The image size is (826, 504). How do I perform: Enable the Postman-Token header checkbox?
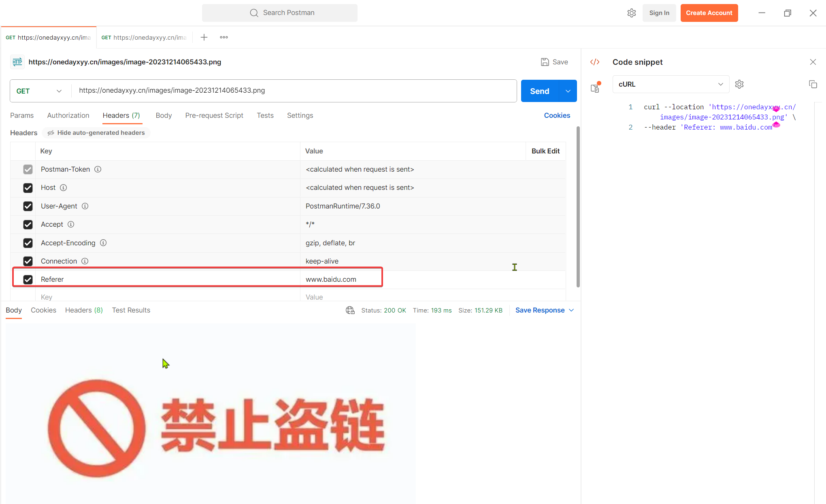(28, 169)
